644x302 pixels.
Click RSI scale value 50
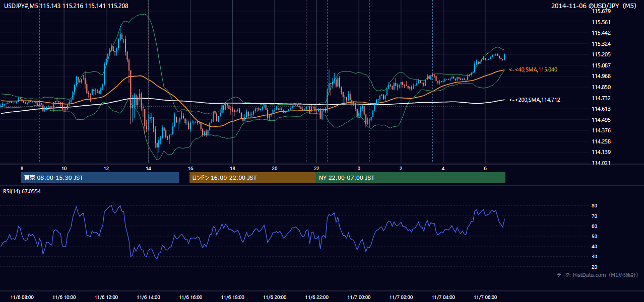594,236
